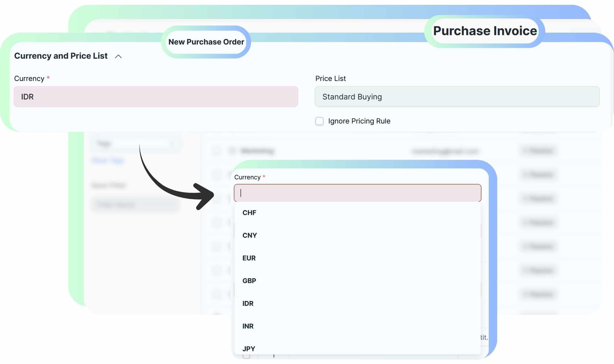Screen dimensions: 614x364
Task: Click the Currency and Price List heading text
Action: point(61,56)
